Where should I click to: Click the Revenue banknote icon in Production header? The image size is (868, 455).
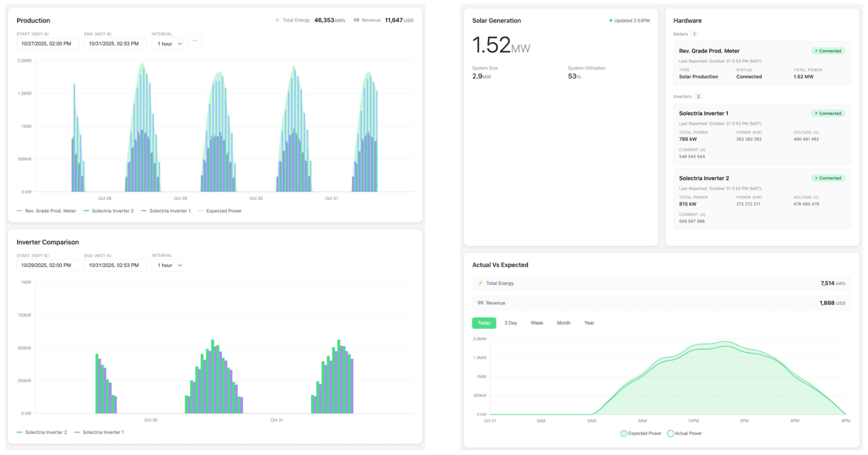(356, 20)
